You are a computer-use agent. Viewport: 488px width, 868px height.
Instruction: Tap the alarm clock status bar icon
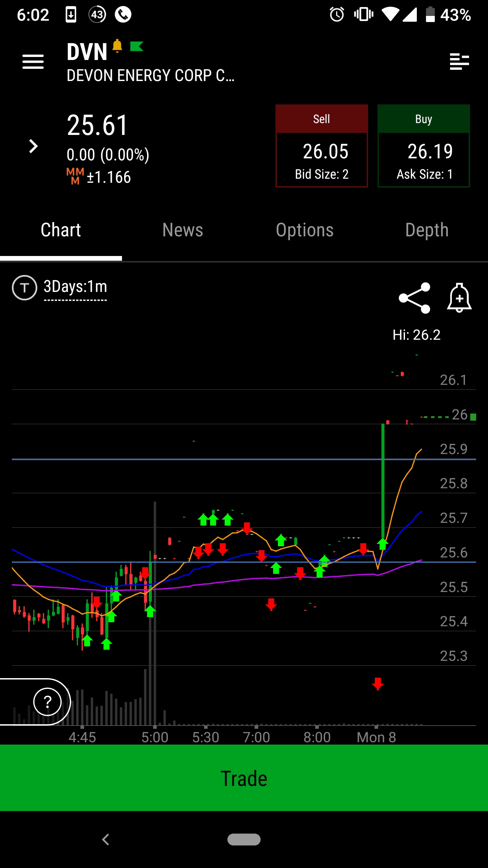point(337,15)
